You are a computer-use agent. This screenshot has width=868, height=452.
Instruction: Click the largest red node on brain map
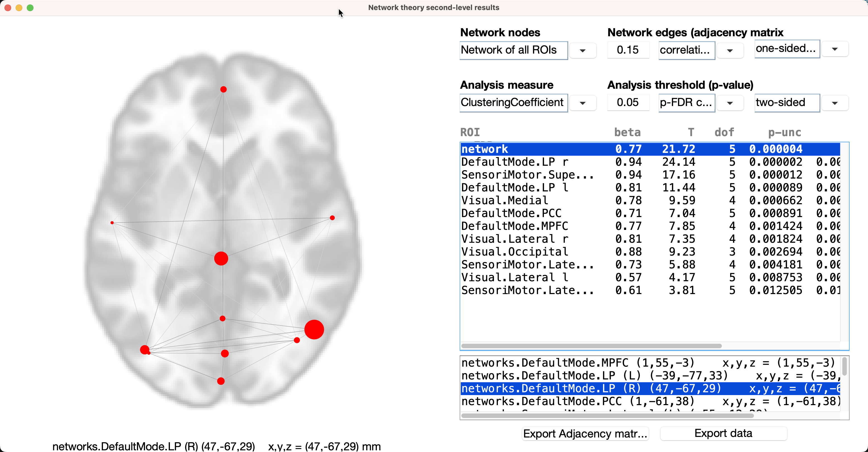click(x=314, y=329)
